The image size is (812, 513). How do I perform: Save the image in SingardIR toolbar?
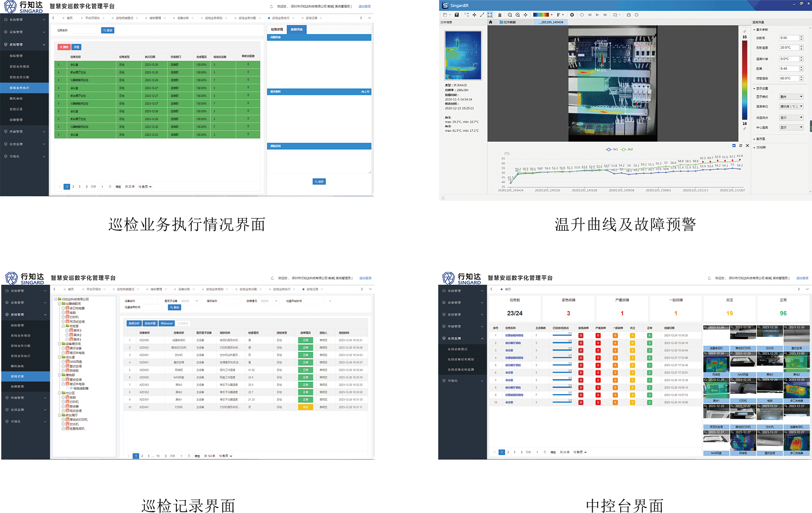(457, 15)
